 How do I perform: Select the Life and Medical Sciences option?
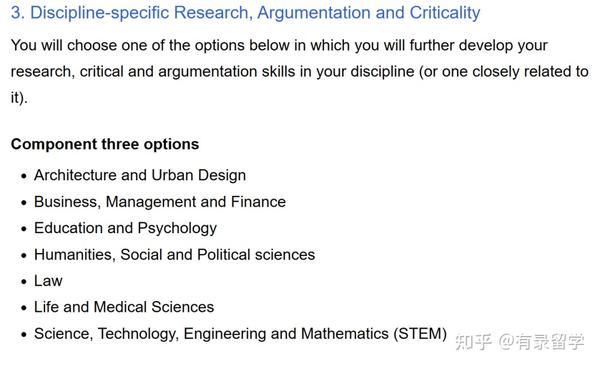(x=124, y=307)
